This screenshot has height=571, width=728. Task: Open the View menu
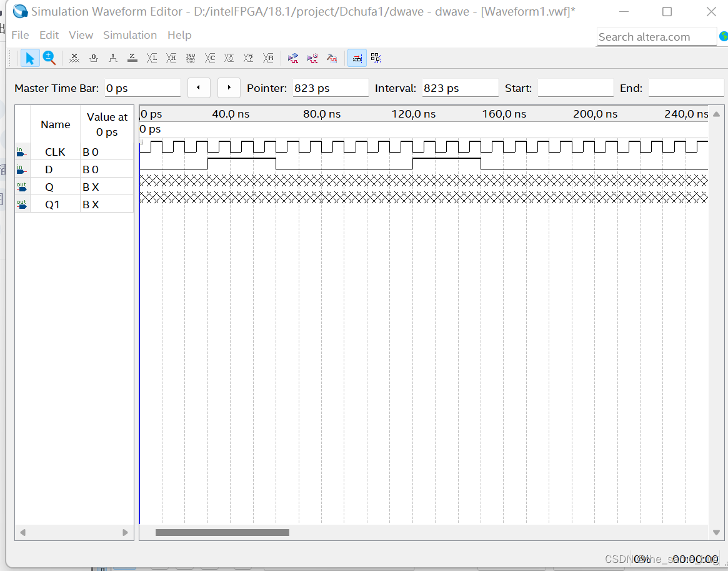pyautogui.click(x=81, y=35)
